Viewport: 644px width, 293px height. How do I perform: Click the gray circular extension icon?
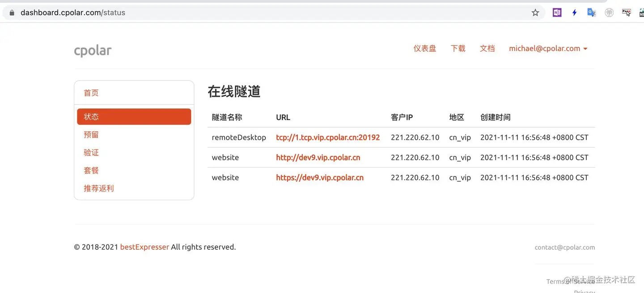(609, 13)
